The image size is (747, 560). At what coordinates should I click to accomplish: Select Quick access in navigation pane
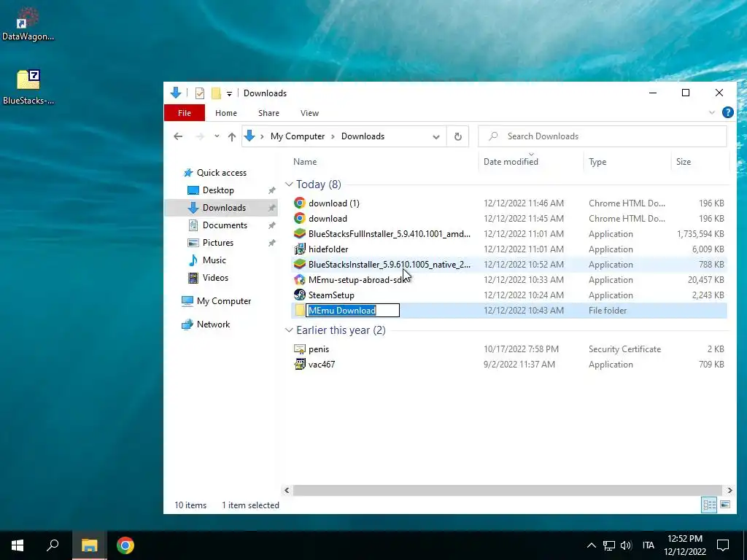[222, 173]
